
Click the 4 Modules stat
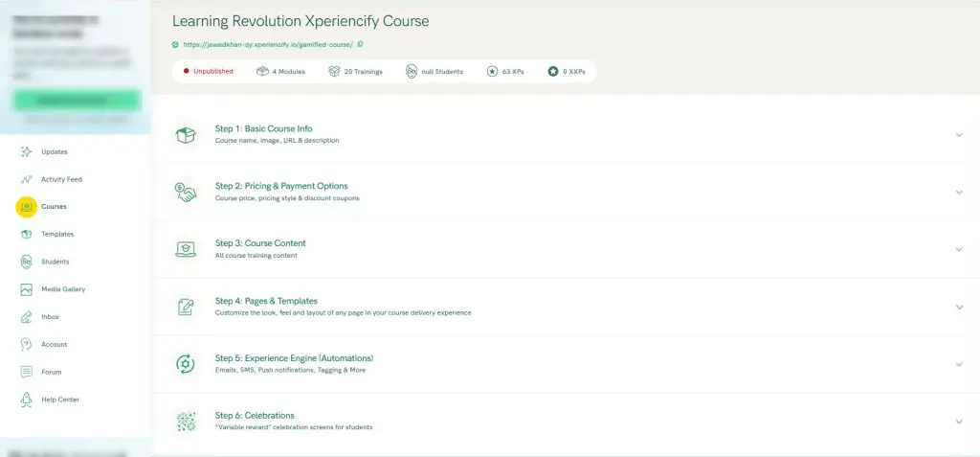point(280,71)
